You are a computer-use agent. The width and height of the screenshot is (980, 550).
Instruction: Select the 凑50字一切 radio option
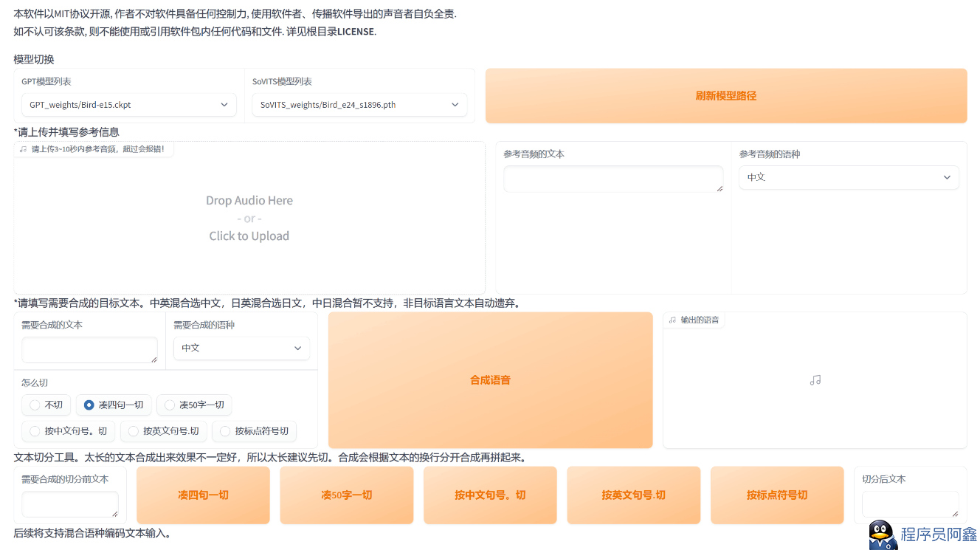point(194,405)
